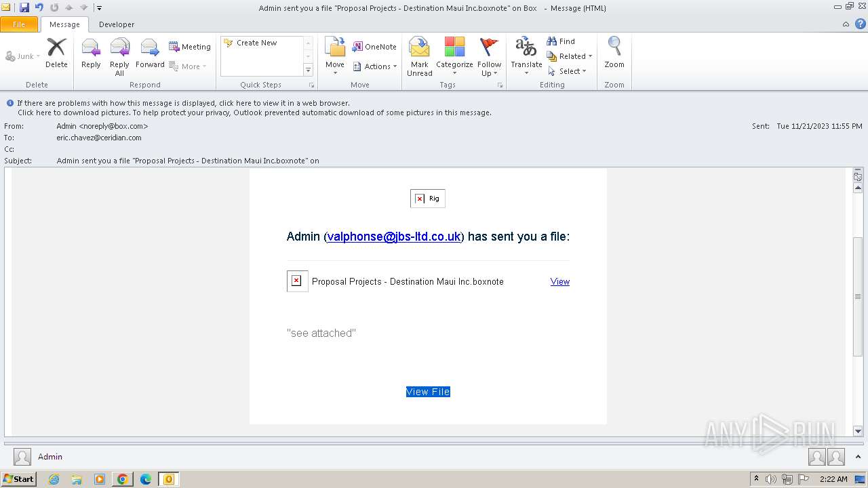
Task: Switch to the Message tab
Action: 64,24
